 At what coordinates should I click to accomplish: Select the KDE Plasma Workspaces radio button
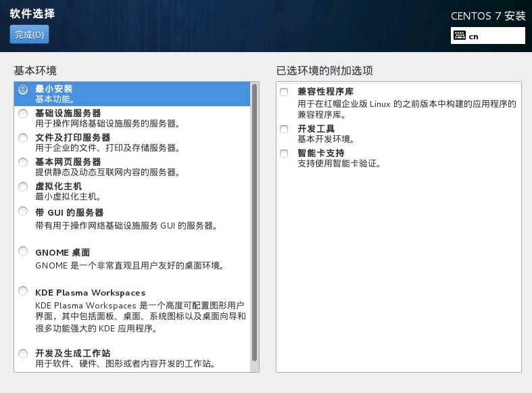[x=23, y=291]
